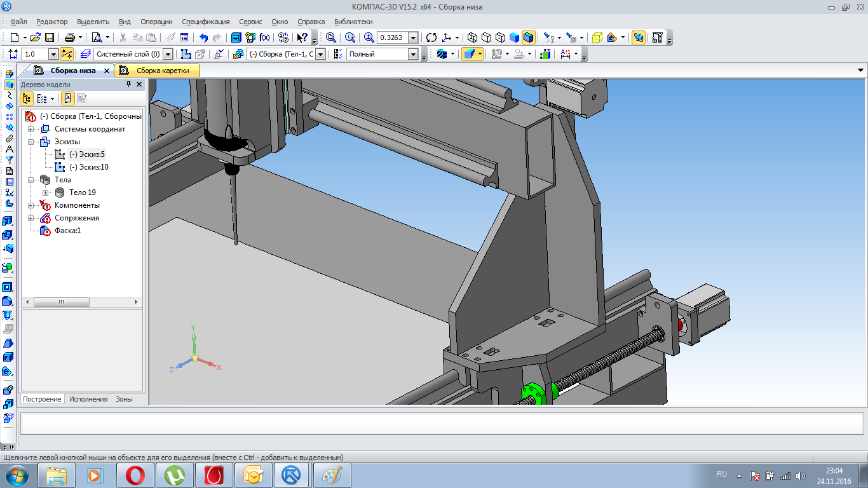Click the model tree horizontal scrollbar thumb
This screenshot has width=868, height=488.
[x=61, y=302]
